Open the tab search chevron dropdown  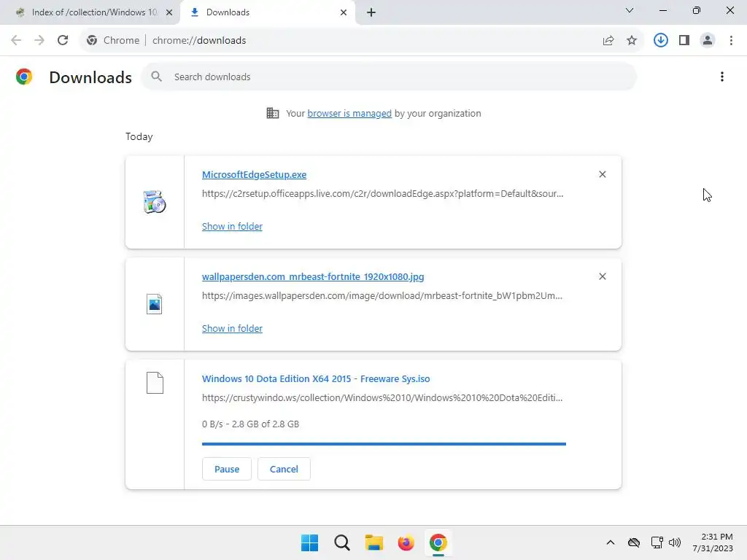(630, 10)
